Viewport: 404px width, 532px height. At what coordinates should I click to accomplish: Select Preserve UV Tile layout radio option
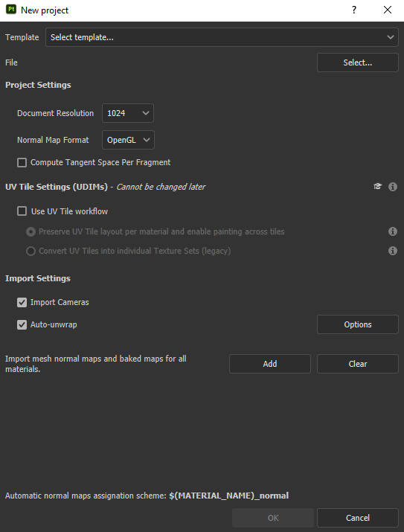pyautogui.click(x=31, y=231)
